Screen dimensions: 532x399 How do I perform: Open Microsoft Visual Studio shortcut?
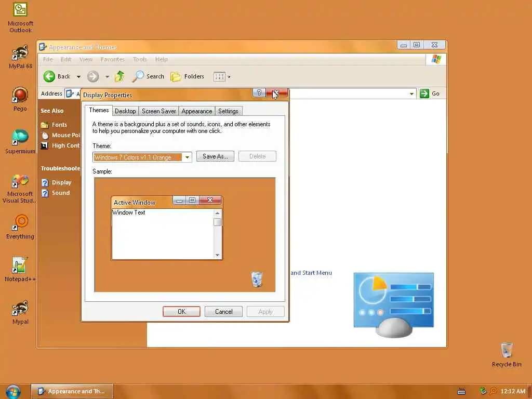pos(19,189)
